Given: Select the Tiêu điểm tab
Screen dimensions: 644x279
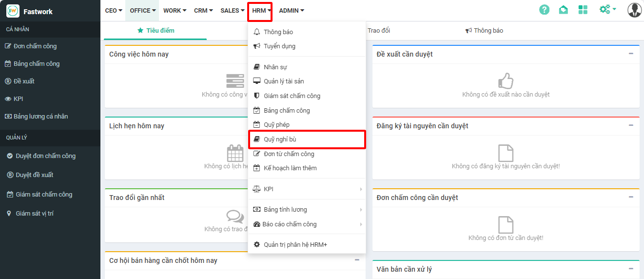Looking at the screenshot, I should tap(156, 31).
